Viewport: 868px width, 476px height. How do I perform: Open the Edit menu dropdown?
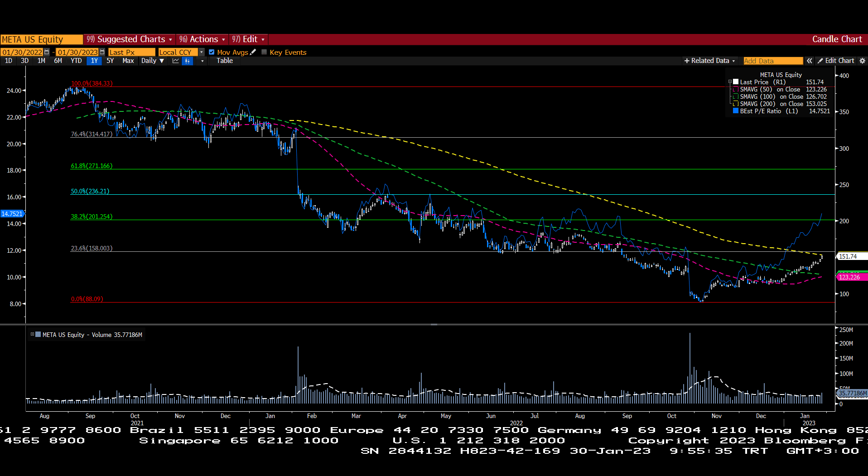coord(248,39)
